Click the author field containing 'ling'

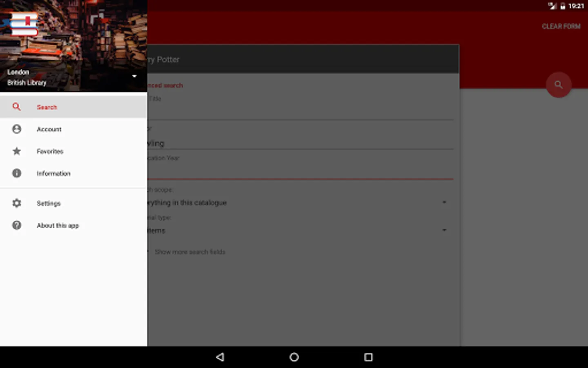[x=300, y=143]
